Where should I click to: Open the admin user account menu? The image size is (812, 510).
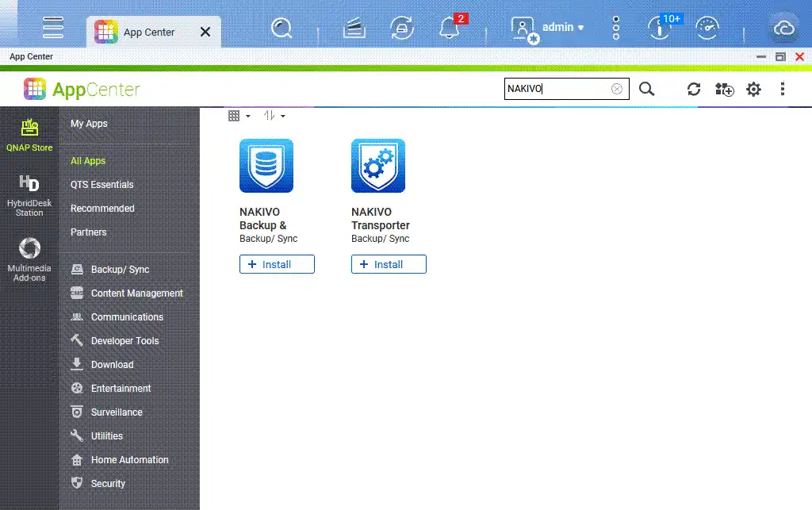[547, 28]
